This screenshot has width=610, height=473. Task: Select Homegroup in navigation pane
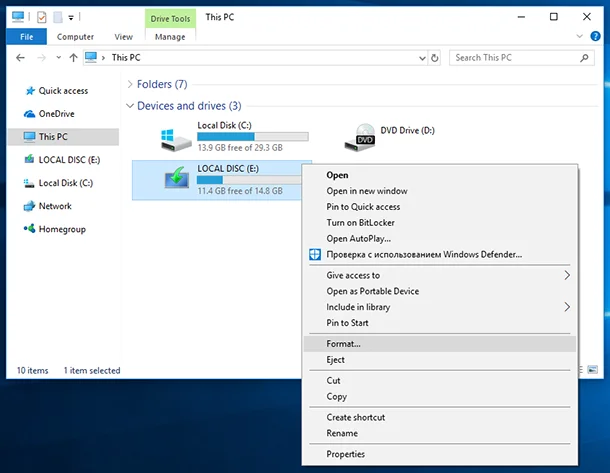pos(62,229)
